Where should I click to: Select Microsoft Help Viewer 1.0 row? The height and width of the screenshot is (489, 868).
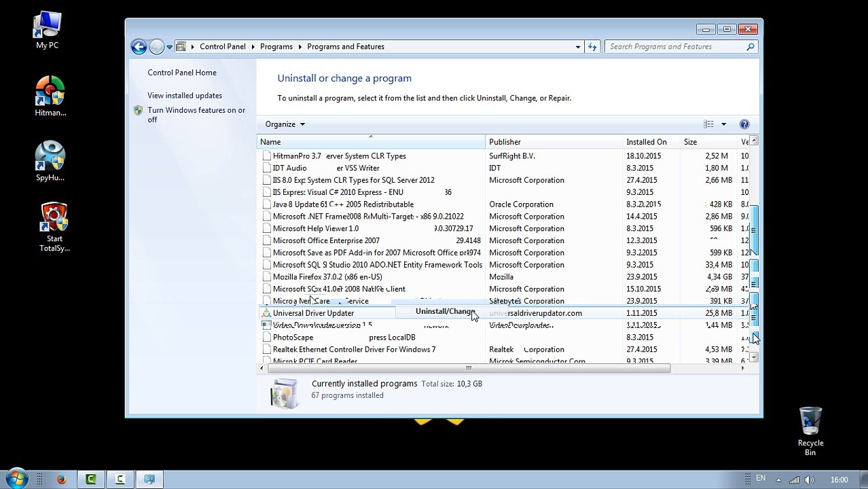tap(503, 229)
